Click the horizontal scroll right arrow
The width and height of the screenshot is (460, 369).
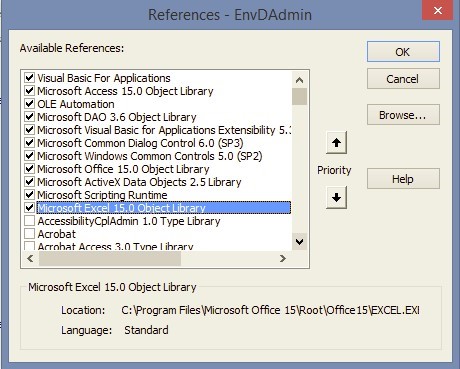[x=283, y=258]
